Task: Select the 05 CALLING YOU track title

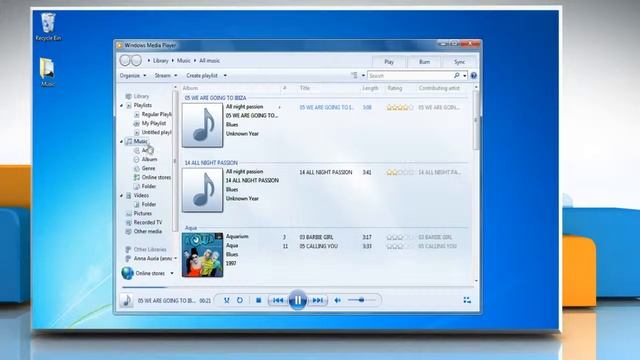Action: coord(319,246)
